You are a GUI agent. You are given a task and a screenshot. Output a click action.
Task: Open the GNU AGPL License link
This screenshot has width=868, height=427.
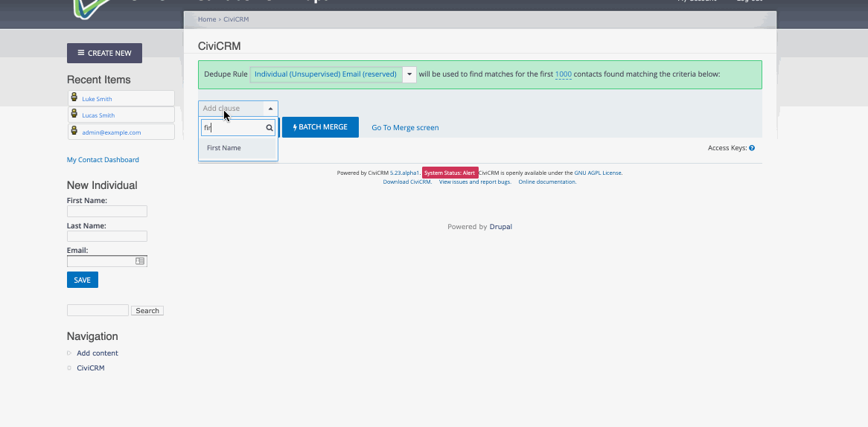coord(598,173)
